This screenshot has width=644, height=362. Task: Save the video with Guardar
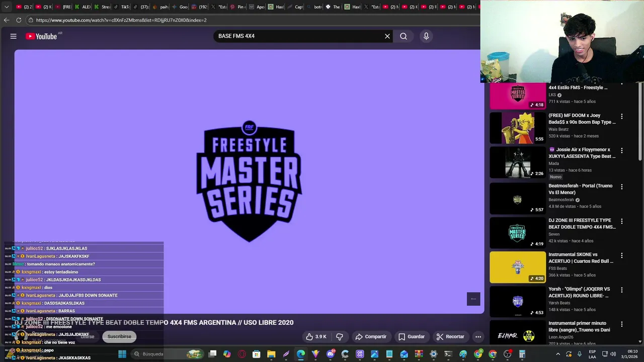412,337
